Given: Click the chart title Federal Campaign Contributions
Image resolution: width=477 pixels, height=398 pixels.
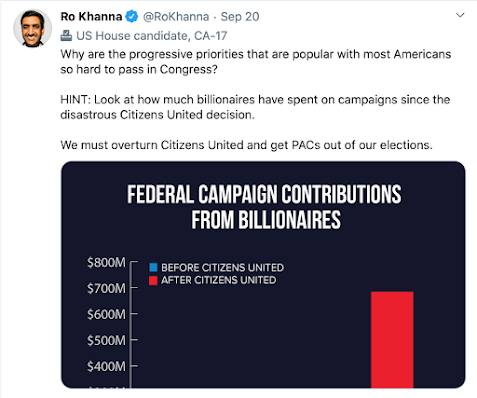Looking at the screenshot, I should click(264, 194).
